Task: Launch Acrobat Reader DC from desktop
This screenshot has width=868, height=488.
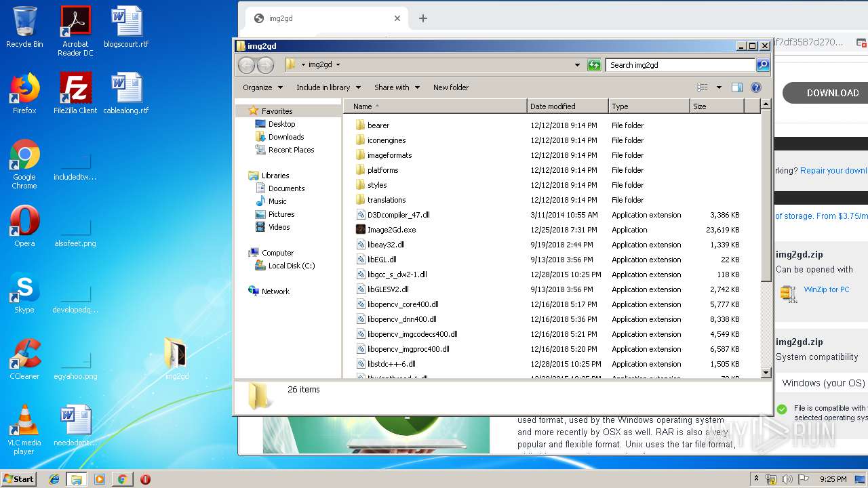Action: [x=75, y=31]
